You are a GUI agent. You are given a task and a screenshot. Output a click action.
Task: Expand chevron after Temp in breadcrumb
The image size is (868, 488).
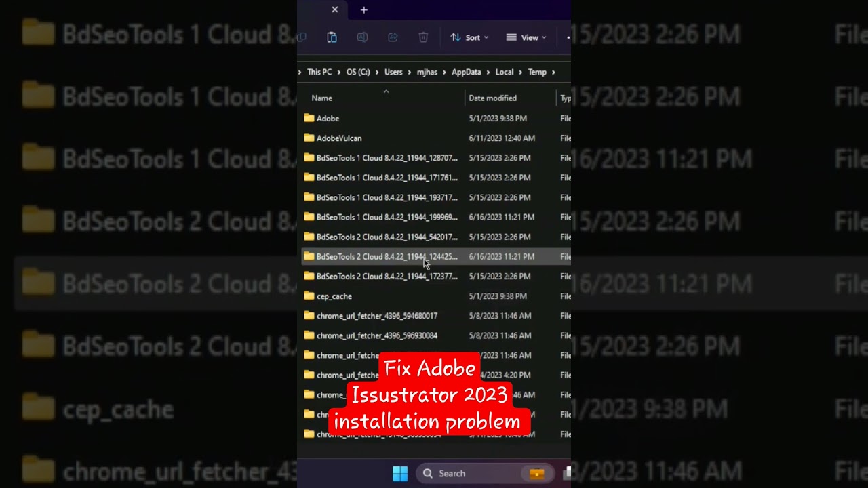553,72
